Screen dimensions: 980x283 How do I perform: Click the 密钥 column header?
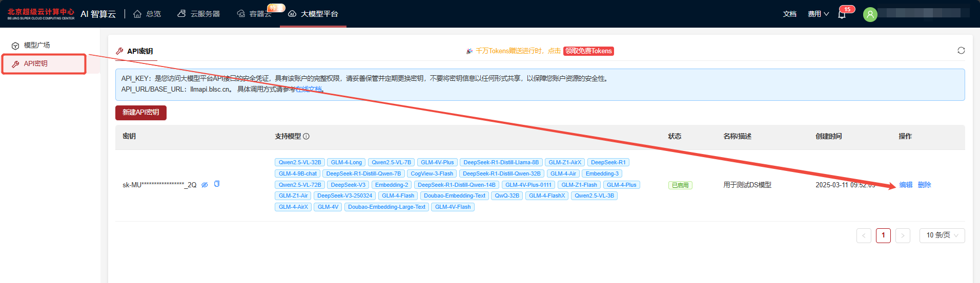coord(129,137)
